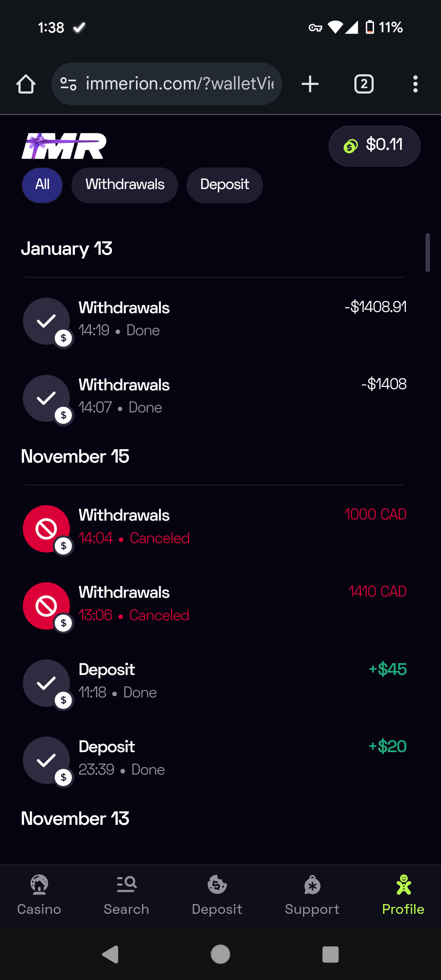Select the All filter chip
Viewport: 441px width, 980px height.
coord(42,185)
